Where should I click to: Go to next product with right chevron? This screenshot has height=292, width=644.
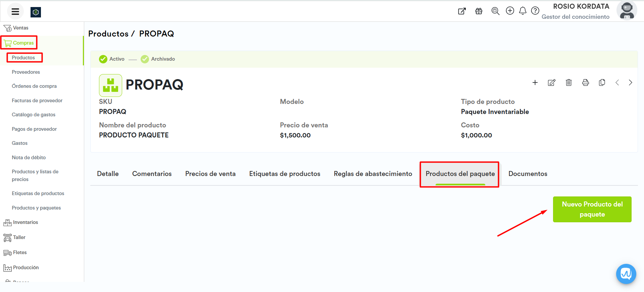pyautogui.click(x=630, y=83)
